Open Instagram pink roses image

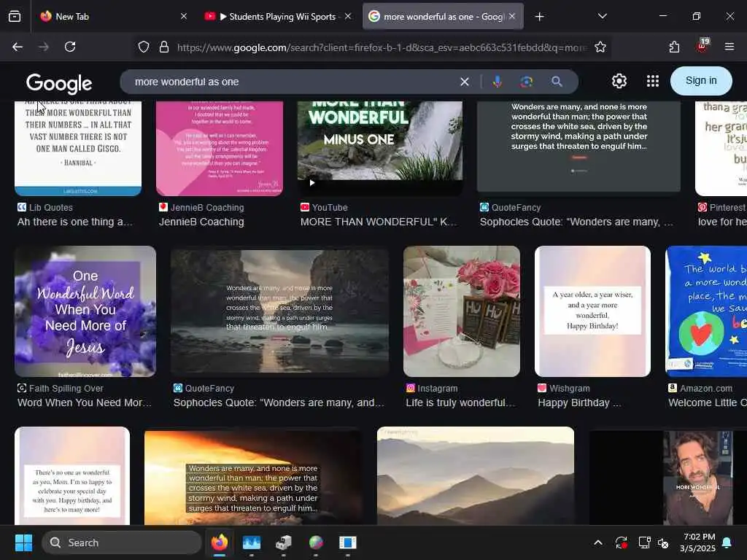pyautogui.click(x=462, y=311)
